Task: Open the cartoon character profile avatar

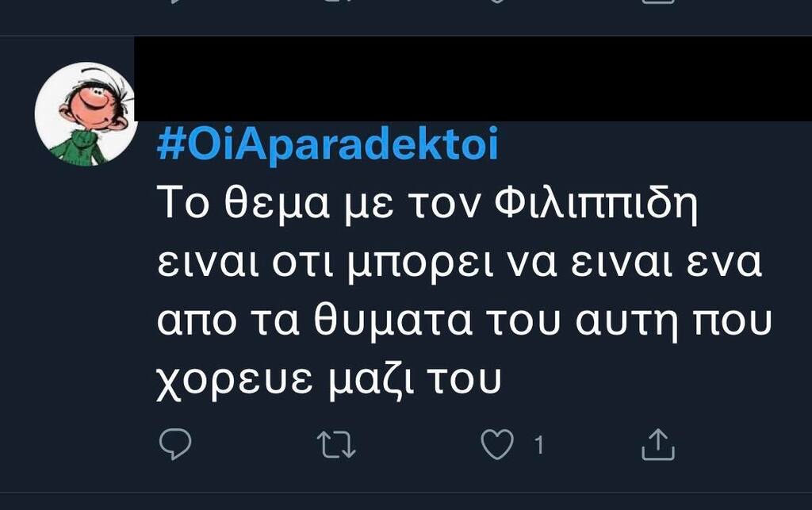Action: [86, 114]
